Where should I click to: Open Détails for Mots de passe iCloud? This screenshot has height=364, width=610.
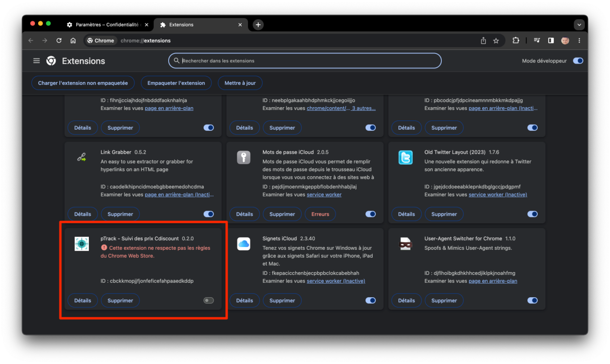[244, 214]
